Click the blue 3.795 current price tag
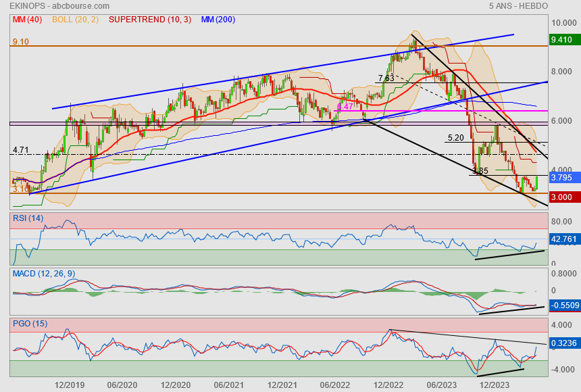The image size is (581, 392). click(564, 178)
